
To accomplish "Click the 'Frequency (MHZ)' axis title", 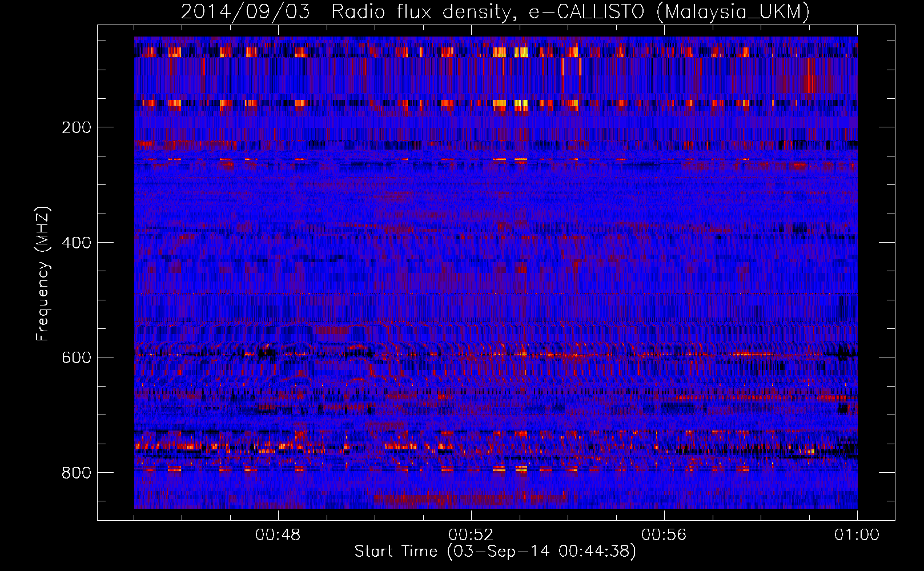I will (43, 274).
